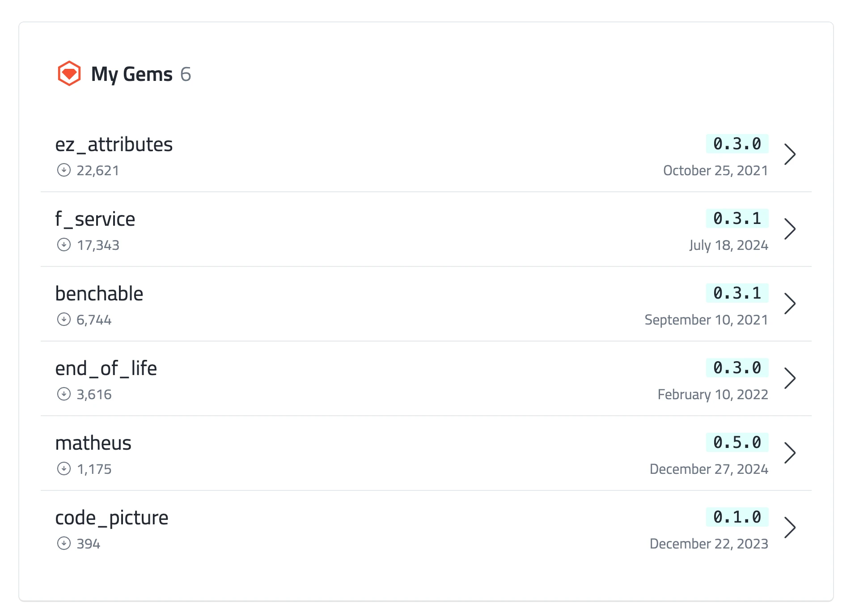Click download icon beside 1,175 count
The height and width of the screenshot is (616, 855).
point(64,469)
